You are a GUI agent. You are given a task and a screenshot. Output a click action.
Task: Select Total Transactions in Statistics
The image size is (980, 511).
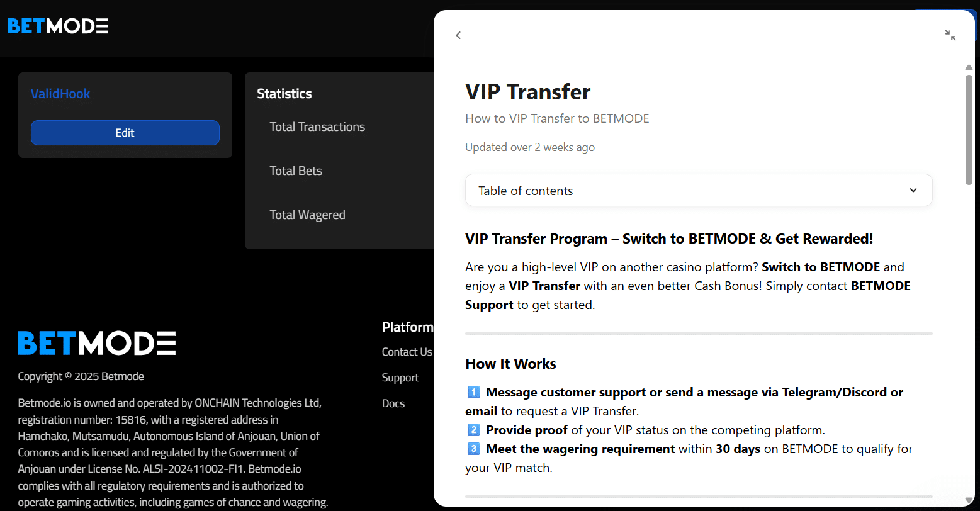(x=317, y=127)
